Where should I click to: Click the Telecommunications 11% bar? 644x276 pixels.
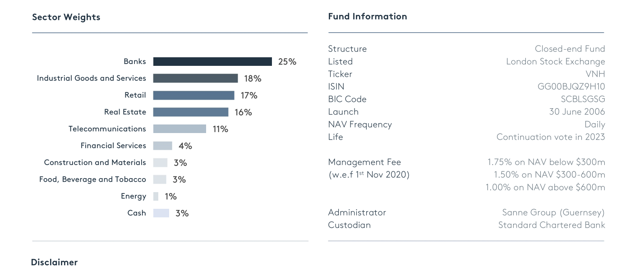(x=179, y=129)
